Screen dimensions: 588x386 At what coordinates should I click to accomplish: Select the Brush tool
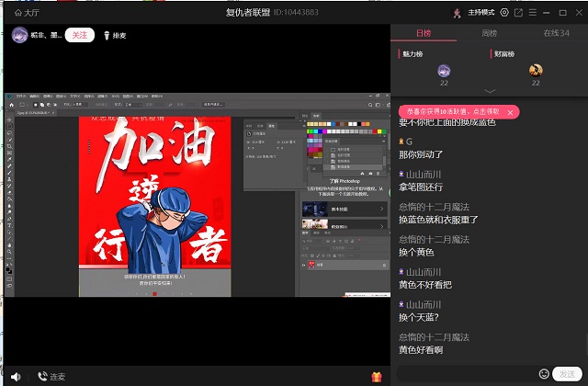pos(9,173)
